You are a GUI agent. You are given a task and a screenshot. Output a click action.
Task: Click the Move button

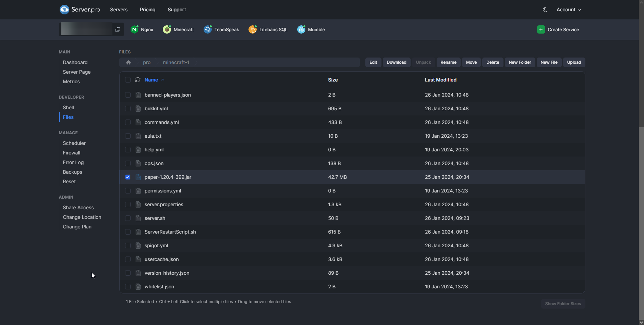[x=471, y=62]
